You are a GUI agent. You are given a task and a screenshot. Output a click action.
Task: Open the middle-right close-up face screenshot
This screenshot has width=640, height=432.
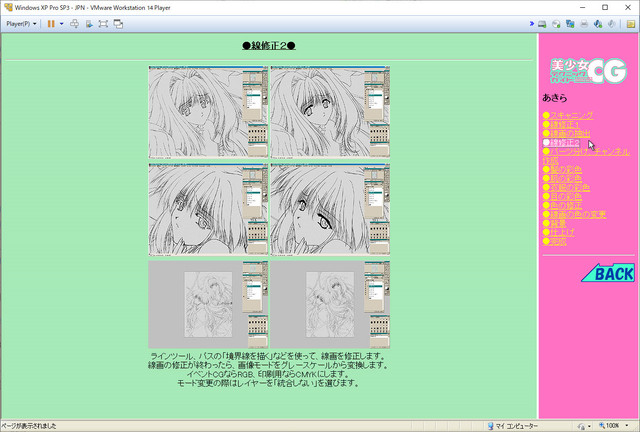pos(330,209)
